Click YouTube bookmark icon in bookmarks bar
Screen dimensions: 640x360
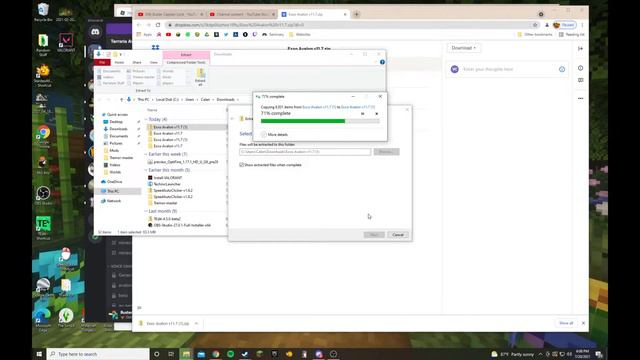(x=168, y=35)
